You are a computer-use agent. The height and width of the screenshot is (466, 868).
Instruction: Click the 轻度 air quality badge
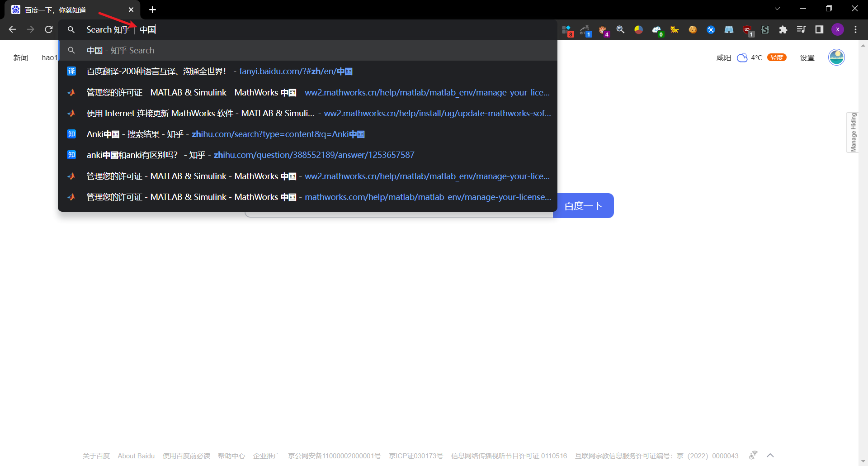(x=777, y=57)
